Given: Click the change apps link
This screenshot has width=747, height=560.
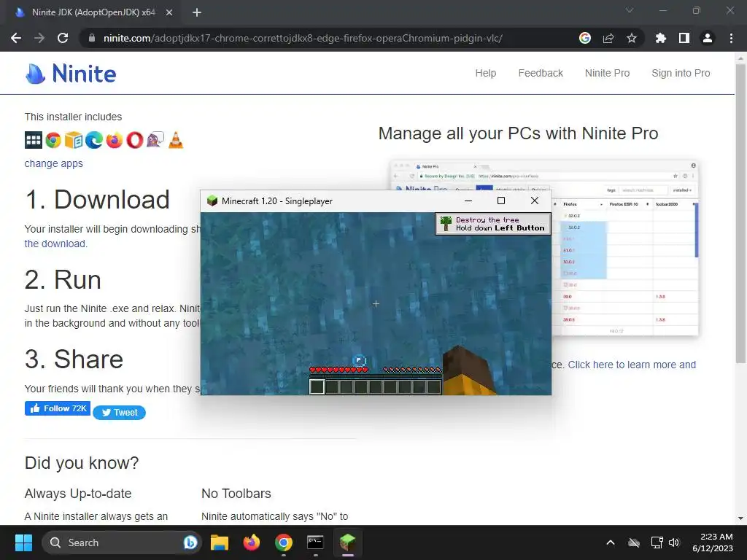Looking at the screenshot, I should coord(54,163).
